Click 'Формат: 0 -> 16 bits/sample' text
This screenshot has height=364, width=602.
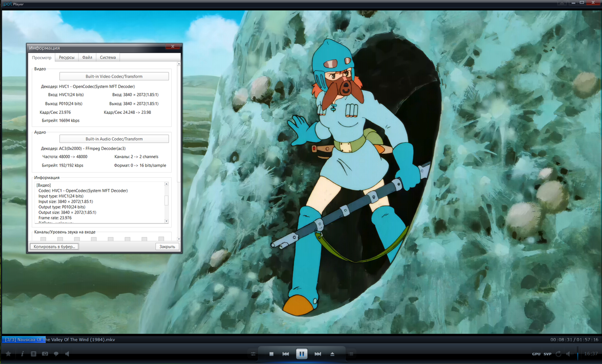click(140, 166)
